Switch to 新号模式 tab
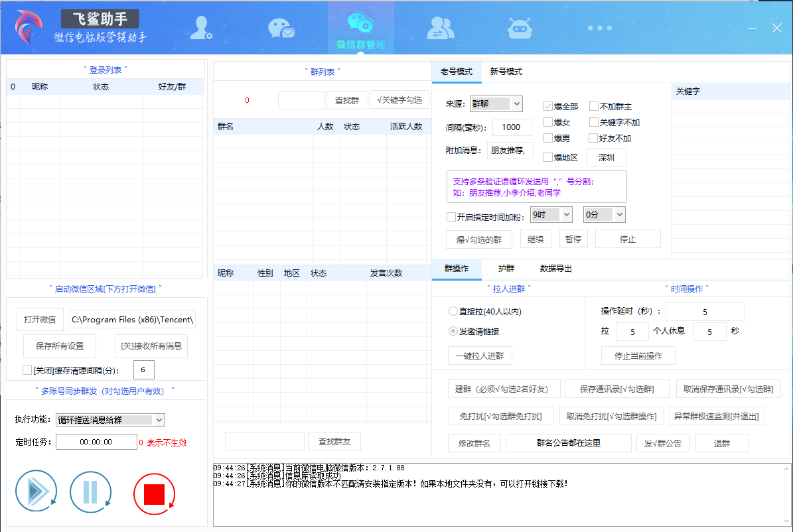The image size is (793, 532). (506, 72)
